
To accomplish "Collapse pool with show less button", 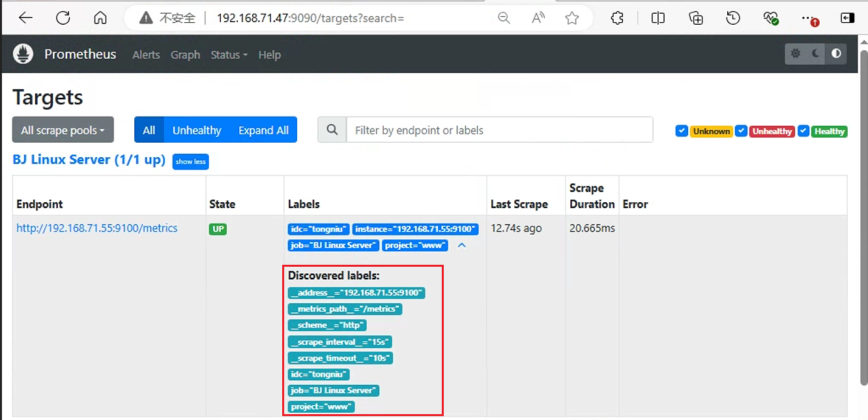I will pyautogui.click(x=190, y=162).
